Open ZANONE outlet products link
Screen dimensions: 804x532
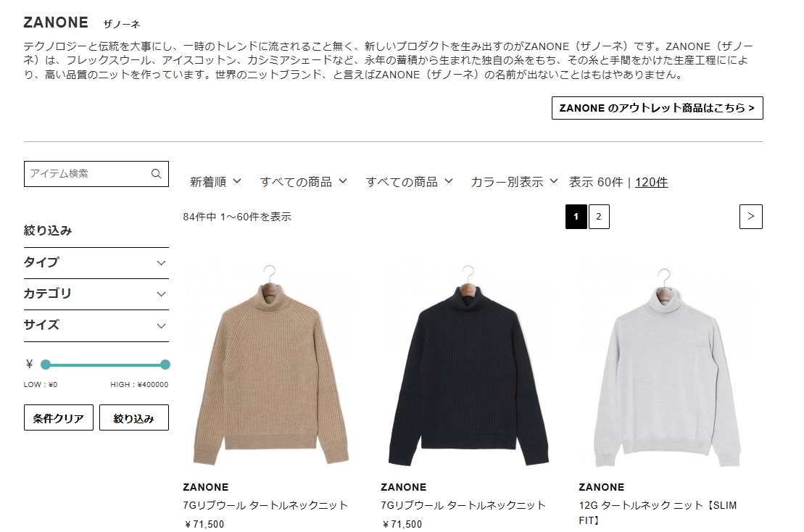(x=658, y=108)
